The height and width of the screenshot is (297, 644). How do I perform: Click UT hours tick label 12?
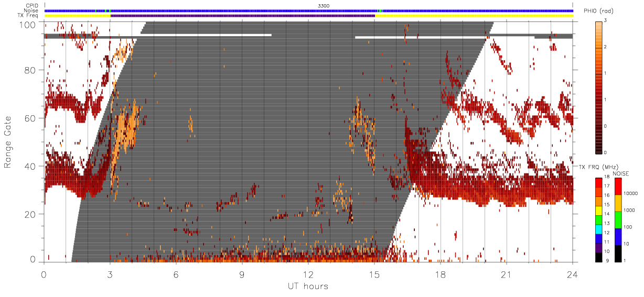pyautogui.click(x=308, y=275)
